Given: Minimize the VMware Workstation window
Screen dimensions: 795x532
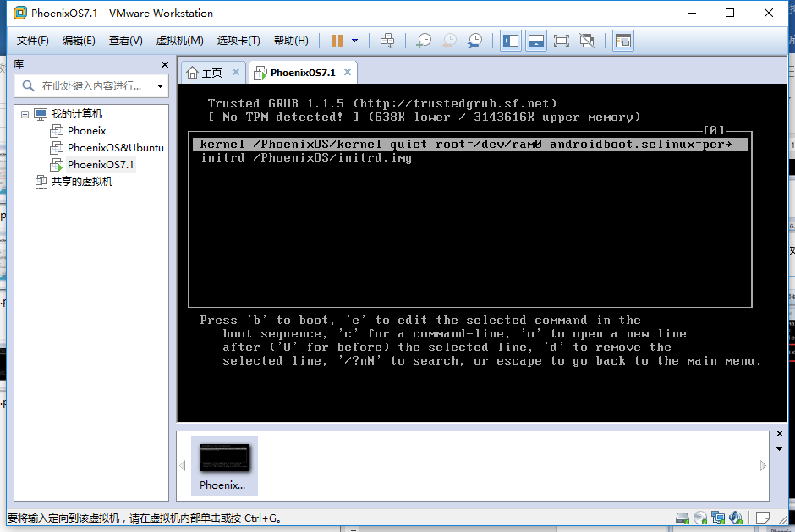Looking at the screenshot, I should (x=692, y=13).
